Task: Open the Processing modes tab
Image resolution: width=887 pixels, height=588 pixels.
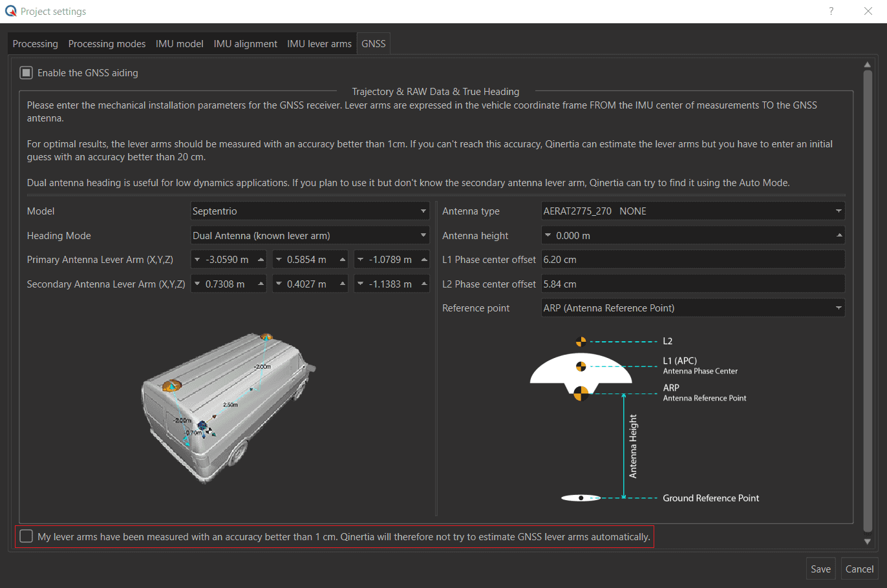Action: pyautogui.click(x=107, y=44)
